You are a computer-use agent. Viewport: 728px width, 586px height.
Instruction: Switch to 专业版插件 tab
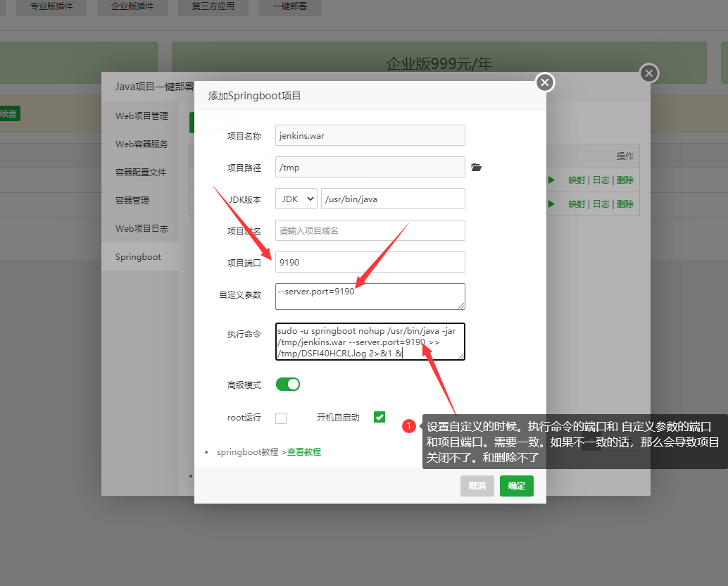coord(51,6)
